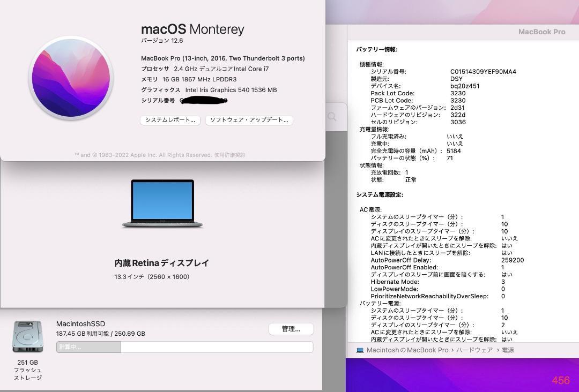
Task: Click the laptop icon in path bar
Action: tap(360, 350)
